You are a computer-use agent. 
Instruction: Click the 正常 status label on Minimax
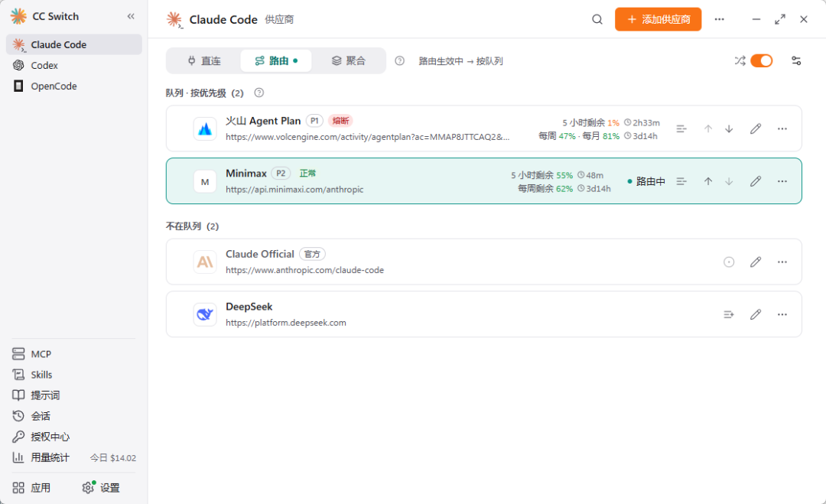[307, 174]
